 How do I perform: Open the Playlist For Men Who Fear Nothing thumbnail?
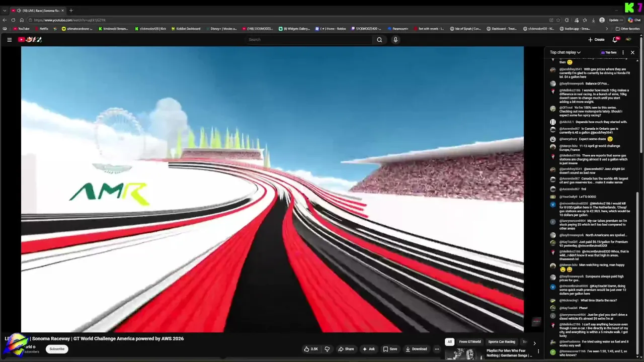(463, 355)
